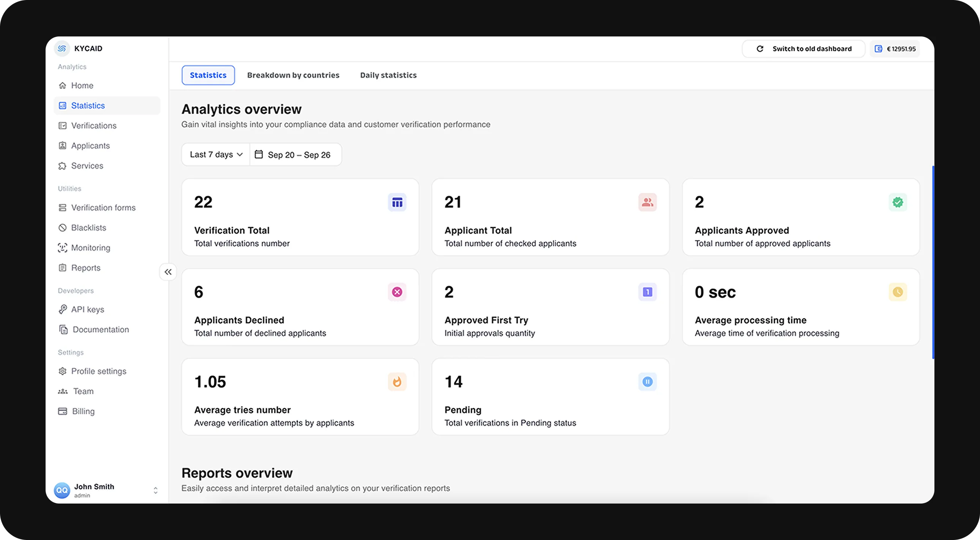Switch to Daily statistics tab
This screenshot has width=980, height=540.
(388, 75)
